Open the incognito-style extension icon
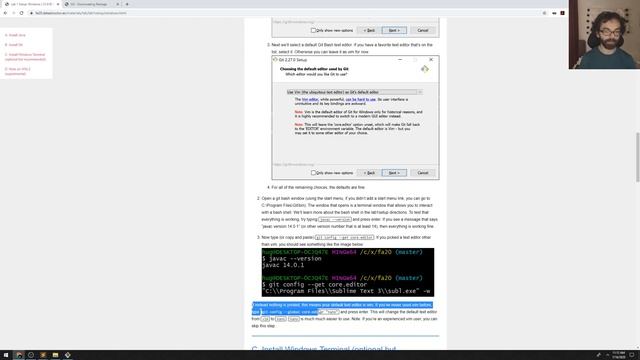Image resolution: width=640 pixels, height=360 pixels. 554,13
